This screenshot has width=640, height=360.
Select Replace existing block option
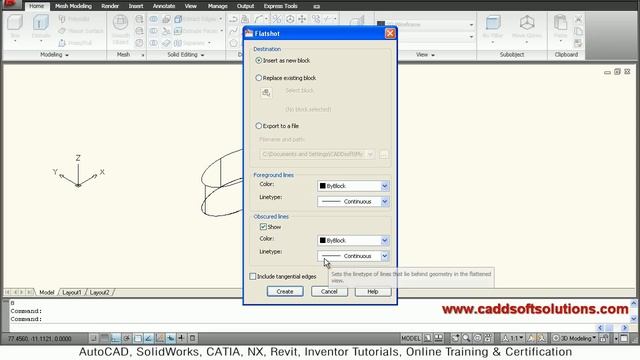[285, 78]
